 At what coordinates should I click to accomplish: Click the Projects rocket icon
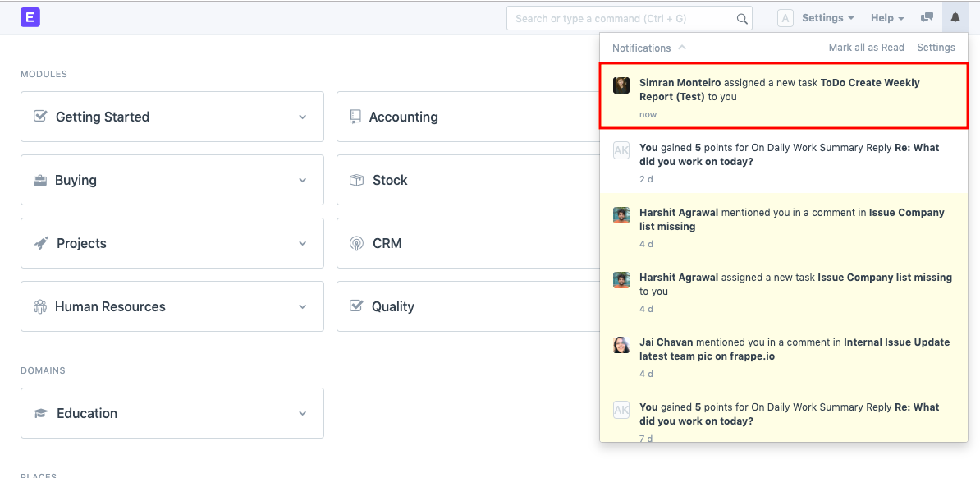(41, 243)
